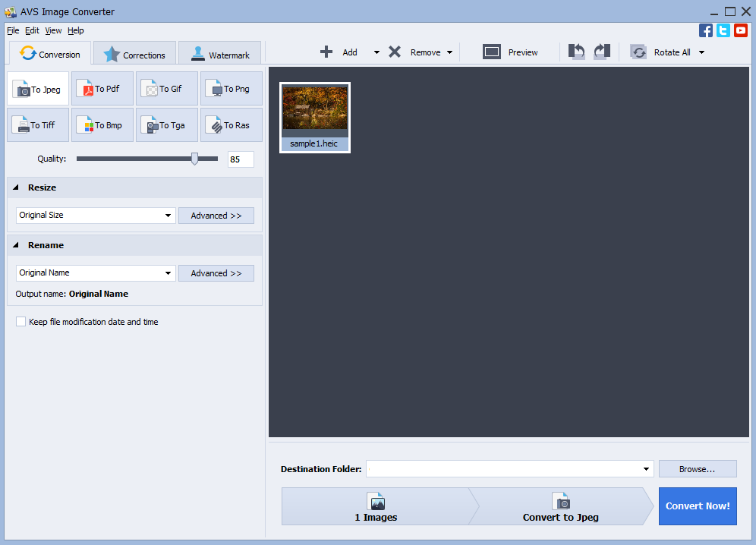Click Advanced button in Resize section
The image size is (756, 545).
coord(216,216)
